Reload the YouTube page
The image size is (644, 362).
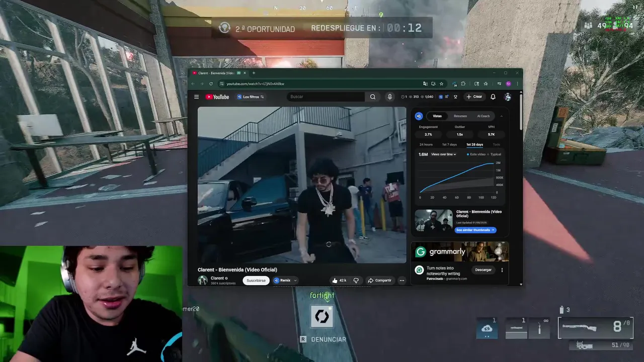point(211,84)
